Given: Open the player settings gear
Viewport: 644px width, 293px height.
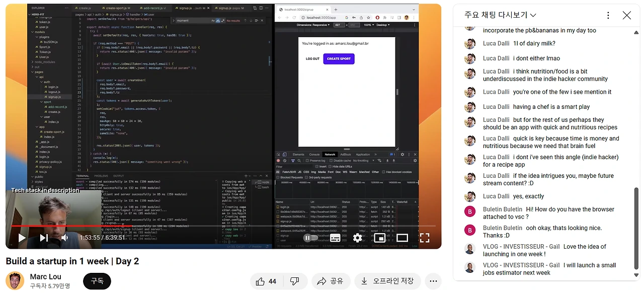Looking at the screenshot, I should [x=358, y=238].
